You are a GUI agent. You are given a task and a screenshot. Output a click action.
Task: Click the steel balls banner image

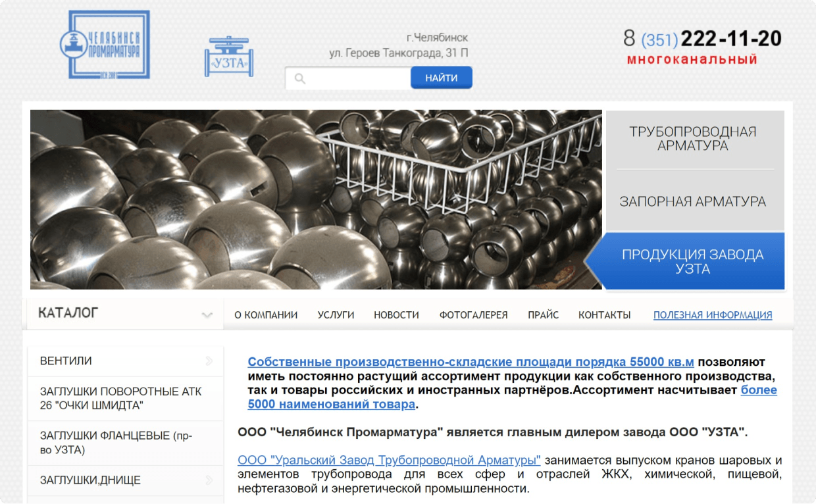[x=316, y=199]
